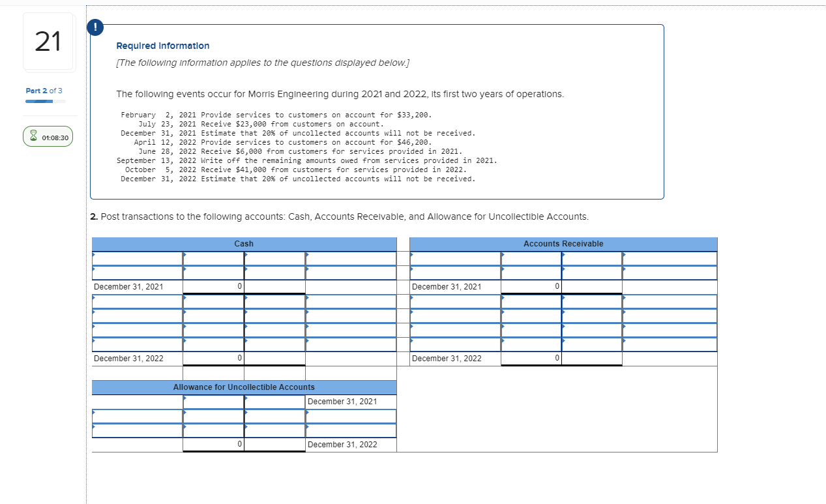Click the 'Cash' table header
Image resolution: width=826 pixels, height=504 pixels.
[244, 244]
